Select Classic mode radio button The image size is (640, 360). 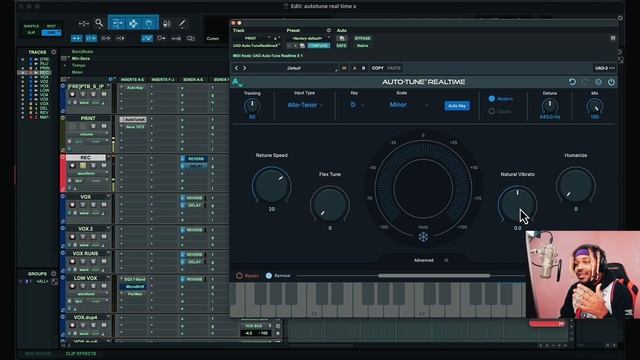tap(492, 111)
